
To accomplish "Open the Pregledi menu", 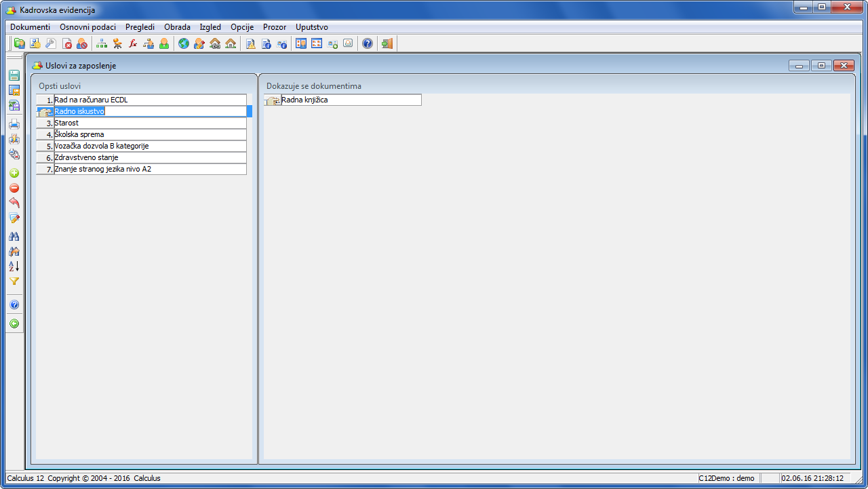I will point(140,27).
